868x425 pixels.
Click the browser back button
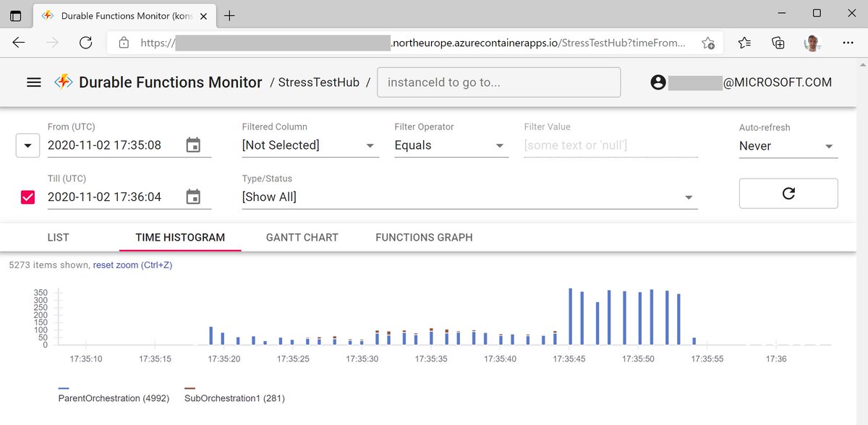pos(18,43)
